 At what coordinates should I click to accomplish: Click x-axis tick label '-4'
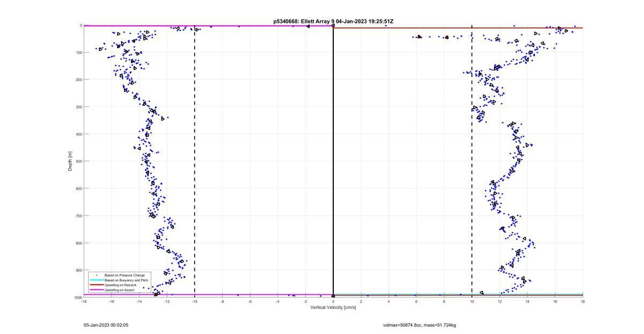pyautogui.click(x=278, y=301)
